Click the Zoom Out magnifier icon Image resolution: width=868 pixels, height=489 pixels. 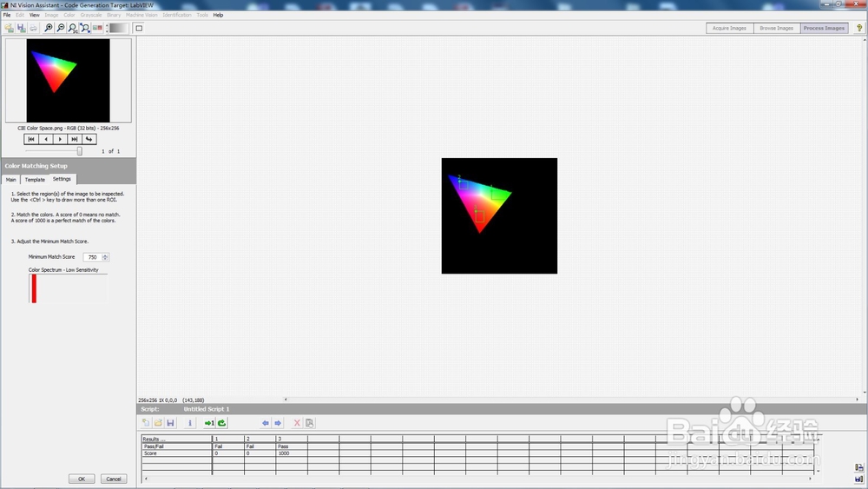[61, 28]
